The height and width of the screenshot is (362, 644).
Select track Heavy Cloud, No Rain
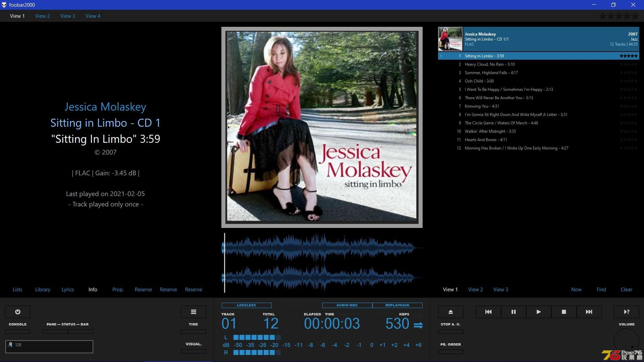click(x=539, y=64)
